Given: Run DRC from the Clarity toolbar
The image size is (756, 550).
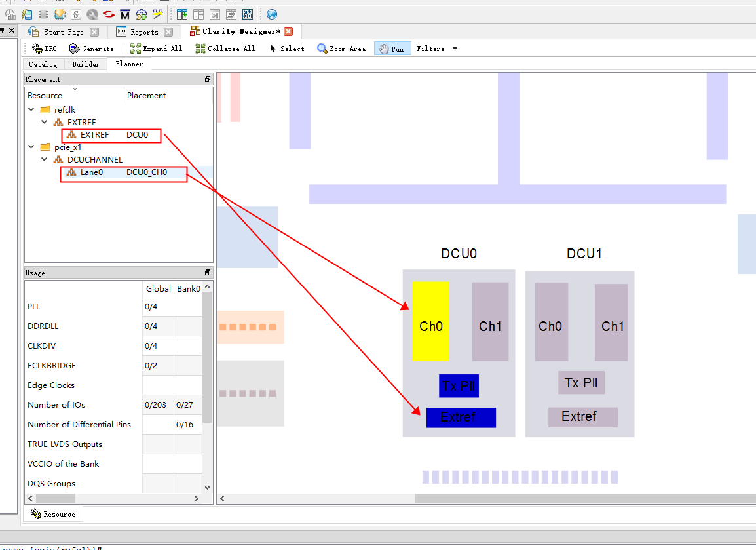Looking at the screenshot, I should 45,49.
